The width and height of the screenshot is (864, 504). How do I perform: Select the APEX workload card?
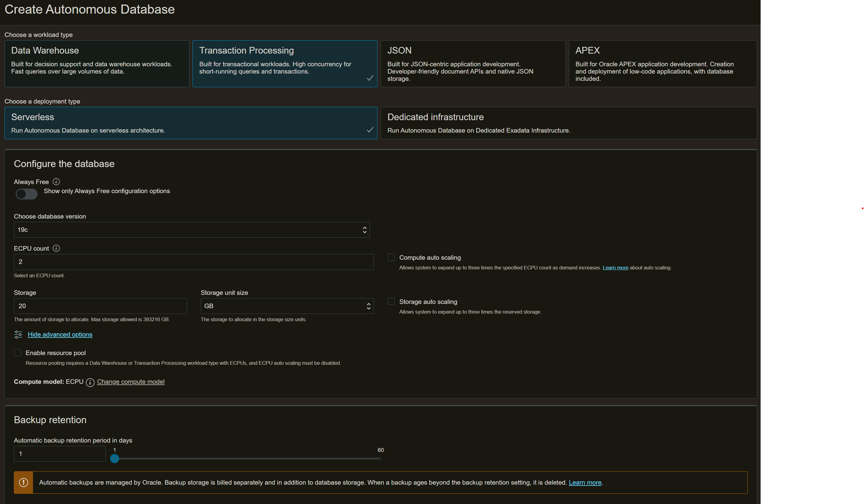click(x=662, y=64)
